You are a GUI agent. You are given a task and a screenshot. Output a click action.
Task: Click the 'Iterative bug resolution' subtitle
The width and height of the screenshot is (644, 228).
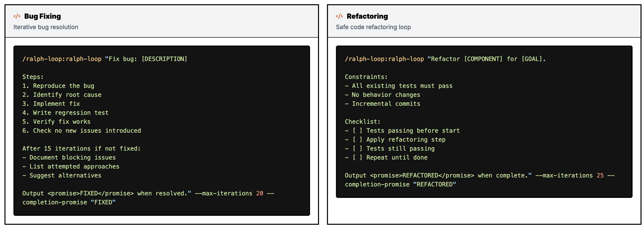pos(46,27)
